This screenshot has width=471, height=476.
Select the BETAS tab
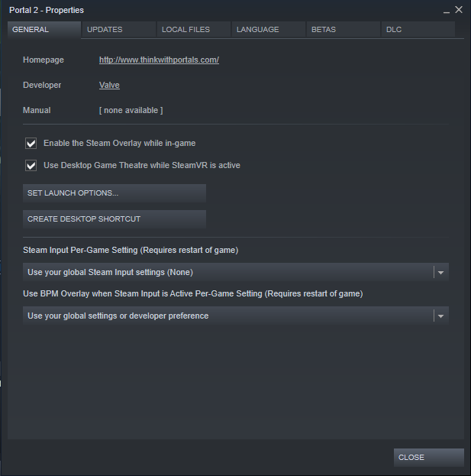tap(344, 30)
